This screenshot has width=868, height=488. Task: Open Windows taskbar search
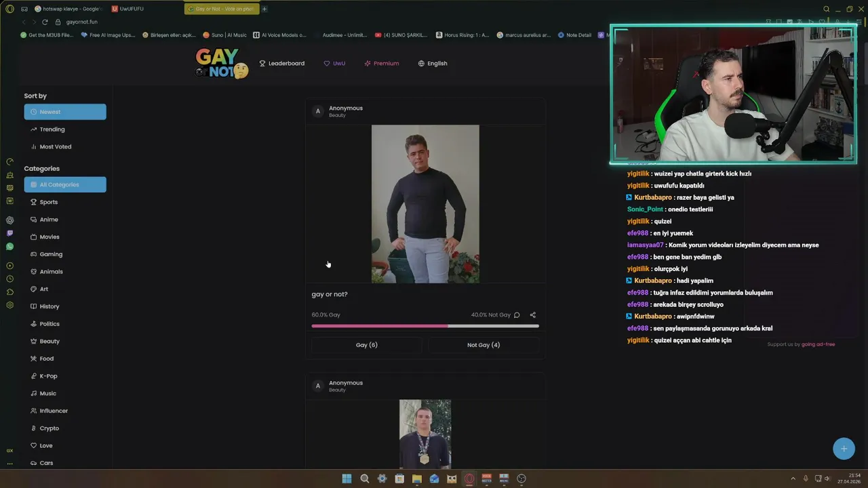click(364, 479)
